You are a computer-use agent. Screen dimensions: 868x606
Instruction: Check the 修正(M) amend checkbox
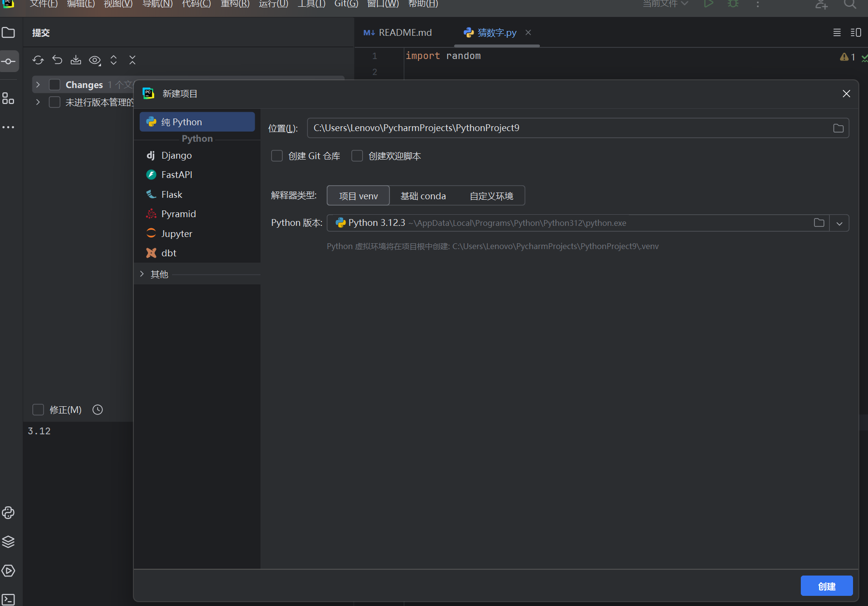38,410
